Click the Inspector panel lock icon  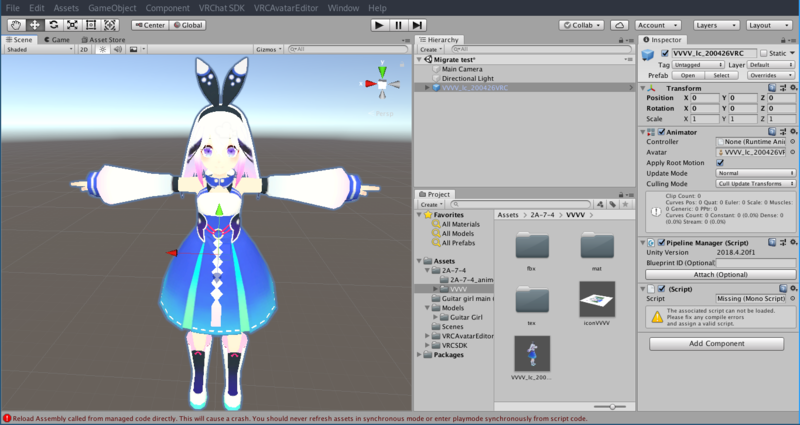click(x=783, y=40)
